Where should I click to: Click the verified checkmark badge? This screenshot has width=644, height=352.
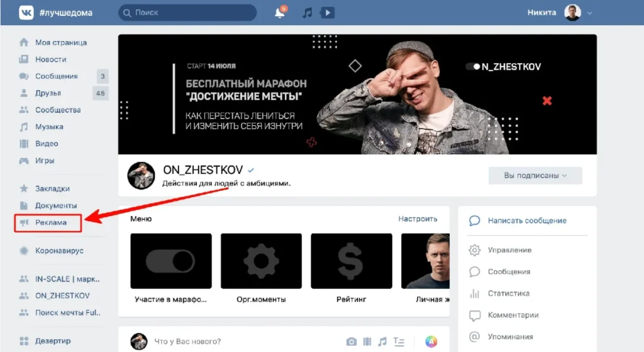pyautogui.click(x=251, y=170)
